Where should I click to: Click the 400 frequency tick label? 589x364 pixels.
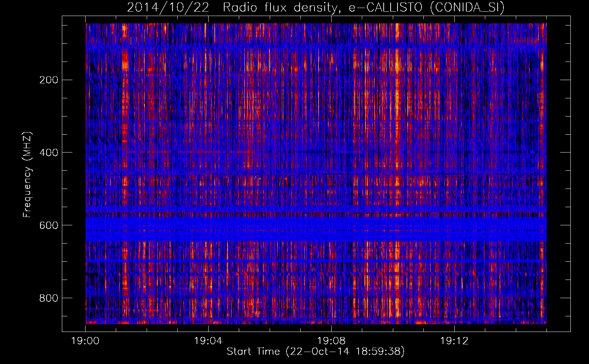click(x=49, y=153)
